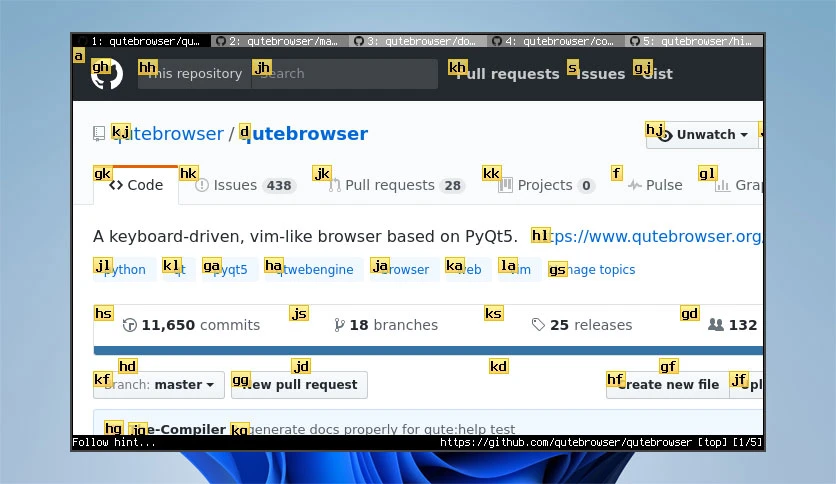Open the Projects 0 tab
Image resolution: width=836 pixels, height=484 pixels.
click(546, 185)
